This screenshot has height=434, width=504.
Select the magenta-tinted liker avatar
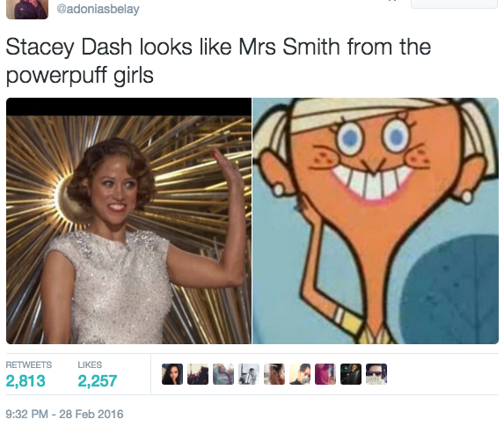click(325, 374)
